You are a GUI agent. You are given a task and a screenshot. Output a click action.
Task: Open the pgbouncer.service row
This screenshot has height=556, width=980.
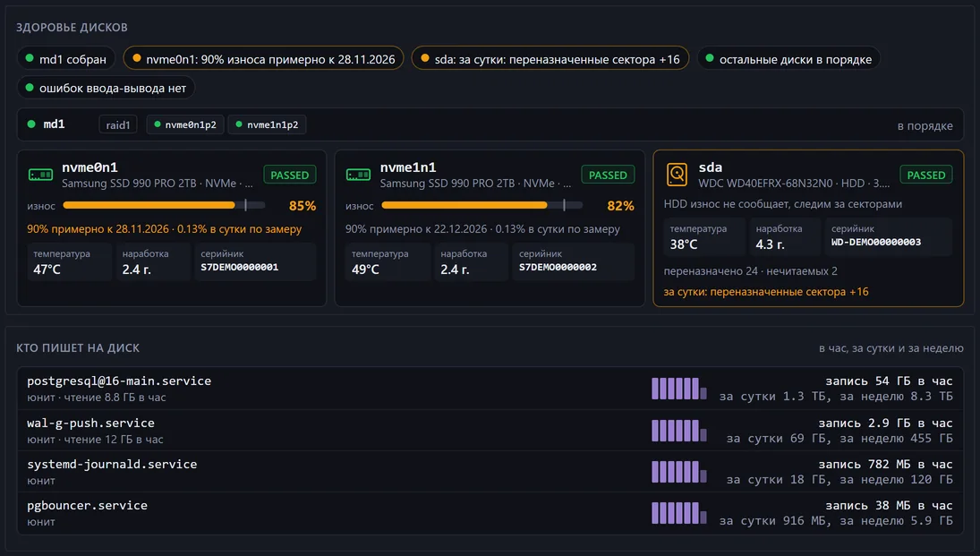(x=490, y=513)
